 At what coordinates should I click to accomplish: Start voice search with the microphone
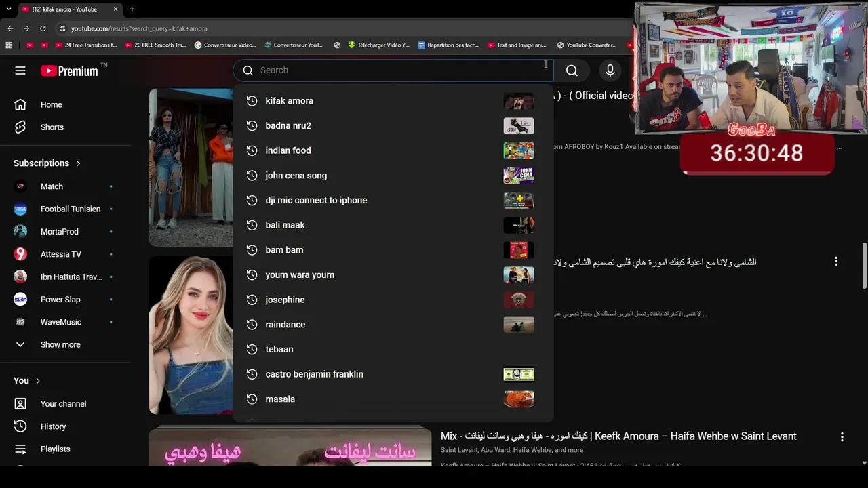tap(610, 70)
